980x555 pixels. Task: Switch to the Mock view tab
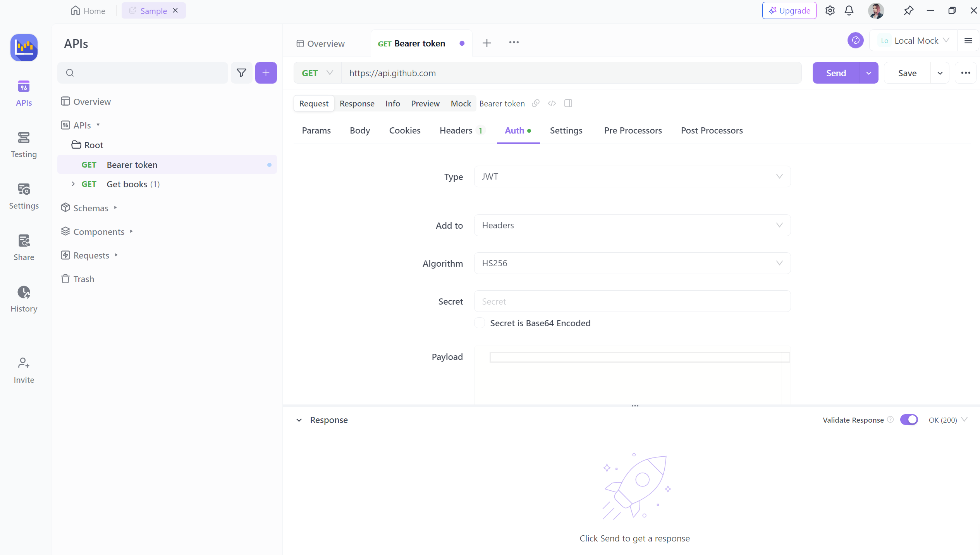[x=461, y=103]
